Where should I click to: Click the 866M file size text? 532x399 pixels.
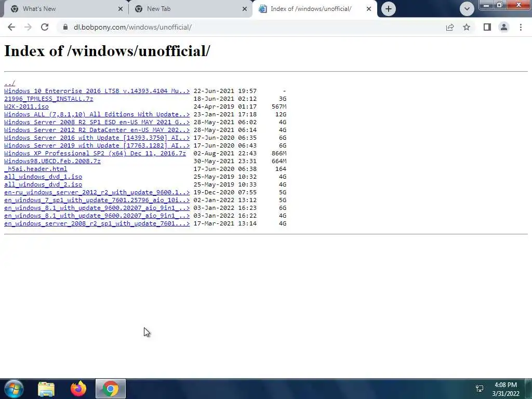pos(279,153)
